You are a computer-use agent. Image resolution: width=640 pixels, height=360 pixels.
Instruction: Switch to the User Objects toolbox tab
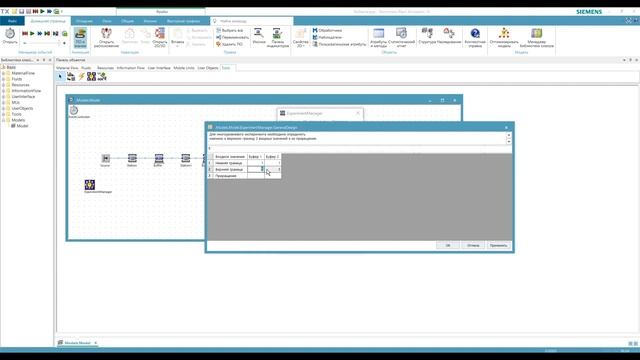click(208, 68)
